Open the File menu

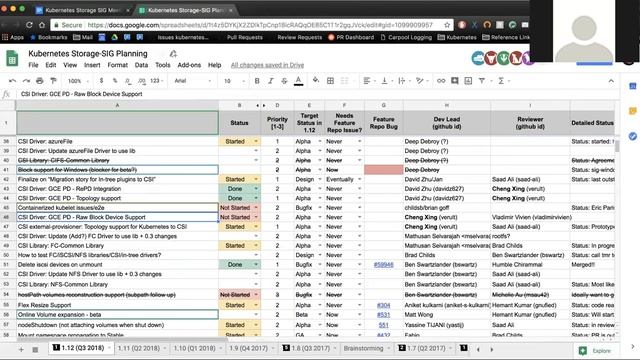coord(33,65)
